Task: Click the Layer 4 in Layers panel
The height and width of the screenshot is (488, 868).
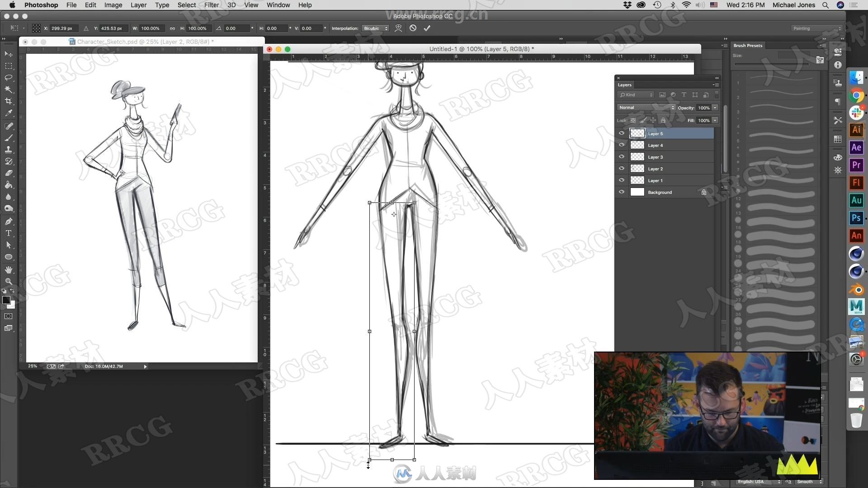Action: 656,145
